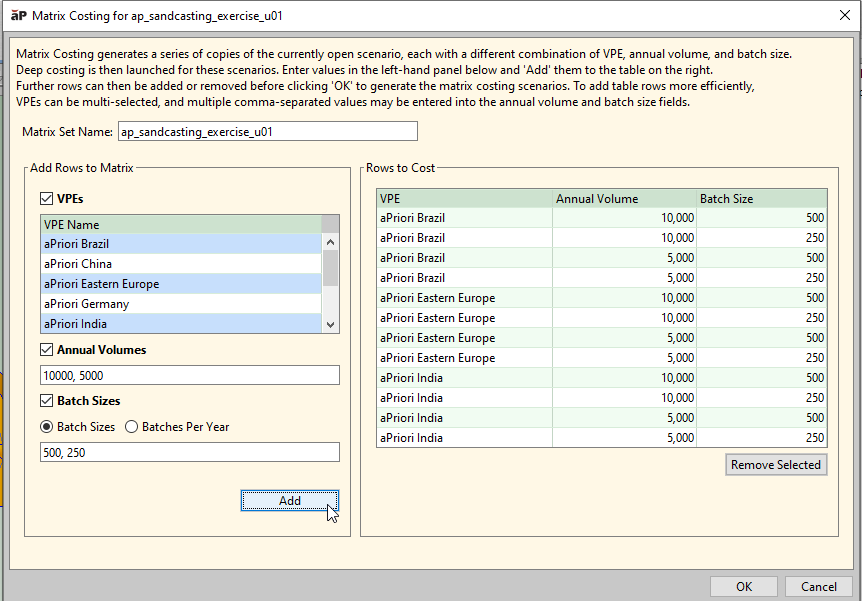
Task: Select the Batch Sizes radio button
Action: [47, 427]
